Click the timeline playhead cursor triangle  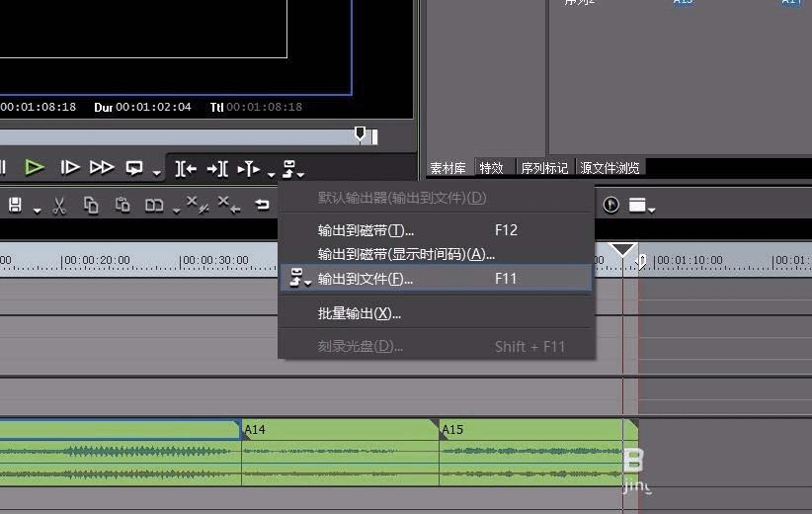coord(622,250)
